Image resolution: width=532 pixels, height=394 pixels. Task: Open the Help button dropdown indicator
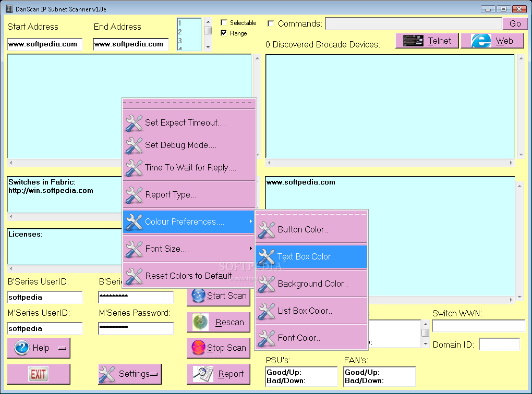[x=63, y=348]
